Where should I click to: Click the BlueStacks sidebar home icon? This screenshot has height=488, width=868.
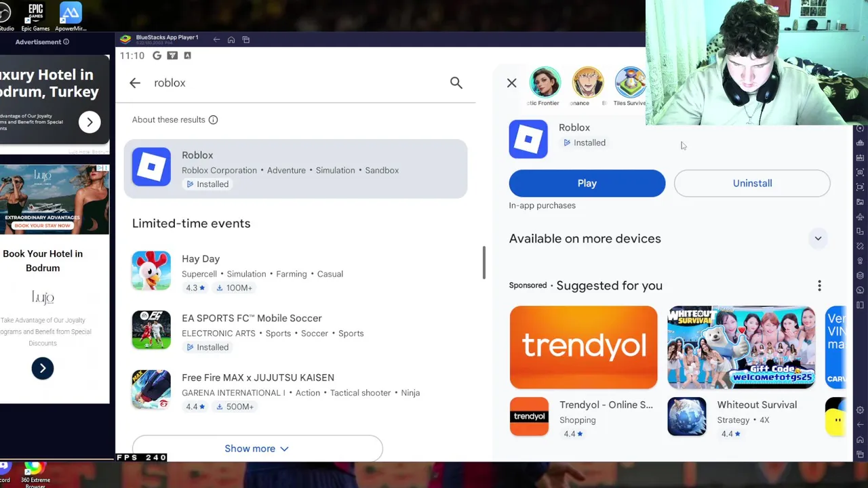click(x=861, y=440)
